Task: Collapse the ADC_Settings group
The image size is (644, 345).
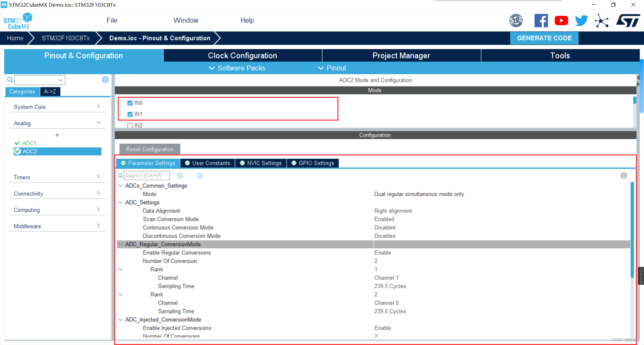Action: pos(120,202)
